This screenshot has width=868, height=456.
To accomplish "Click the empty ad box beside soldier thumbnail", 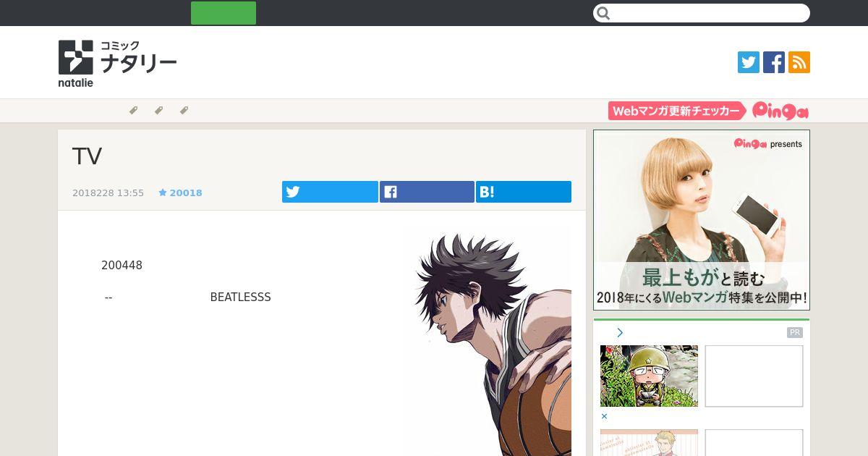I will (x=754, y=376).
